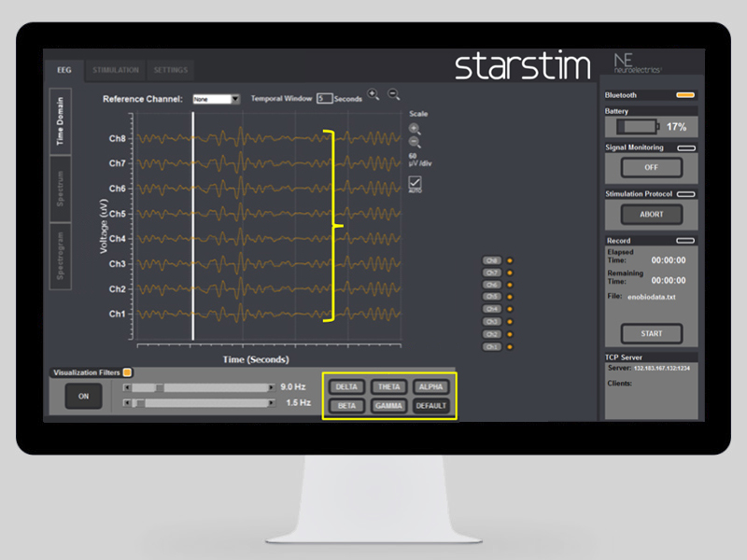Switch visualization filters with the ON button

(83, 396)
